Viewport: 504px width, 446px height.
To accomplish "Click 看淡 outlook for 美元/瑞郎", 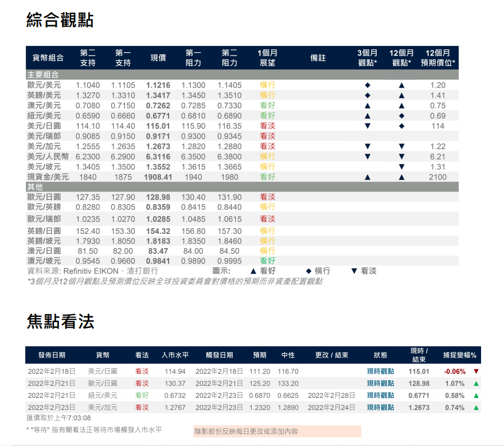I will [267, 136].
